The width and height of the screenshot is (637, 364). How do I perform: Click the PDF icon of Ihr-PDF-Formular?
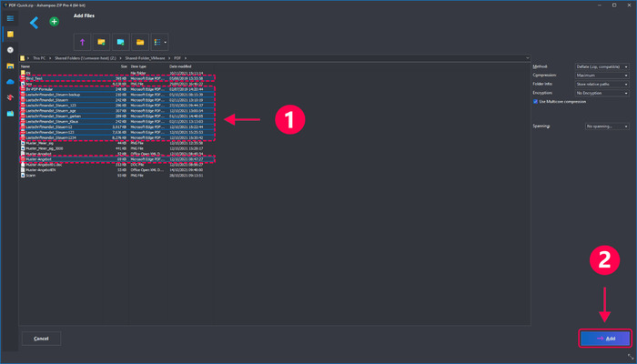click(23, 89)
